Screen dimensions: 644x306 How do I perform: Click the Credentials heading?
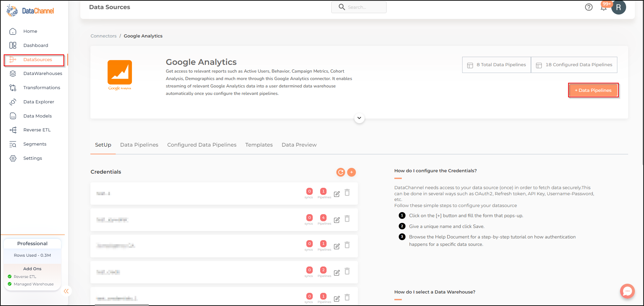point(106,172)
